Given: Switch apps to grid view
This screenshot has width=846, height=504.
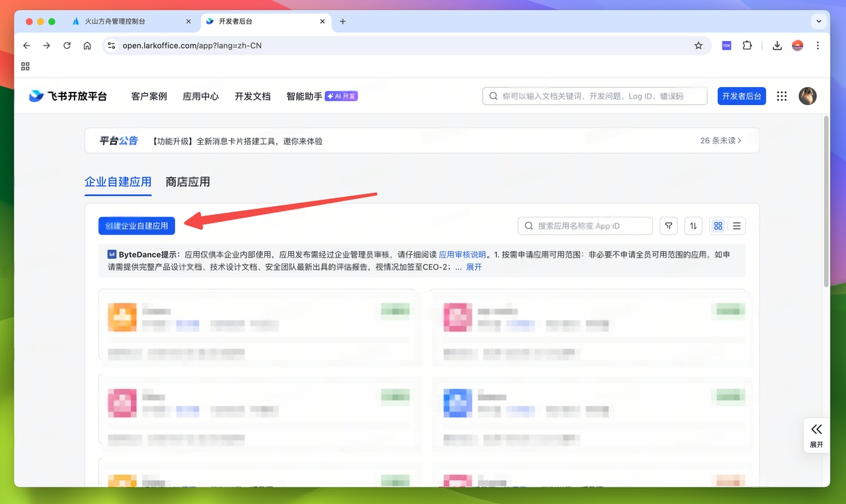Looking at the screenshot, I should 718,226.
